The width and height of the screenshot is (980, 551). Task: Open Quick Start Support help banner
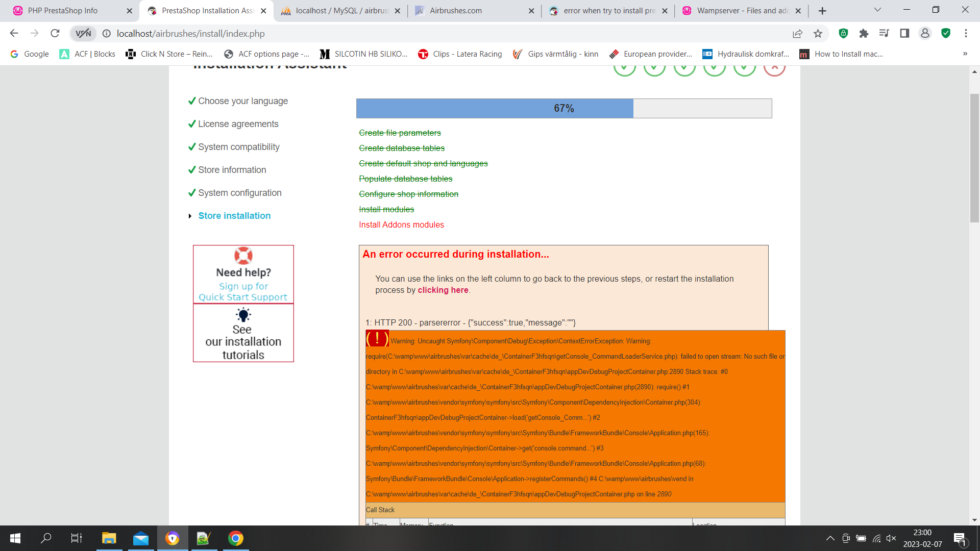(x=243, y=274)
